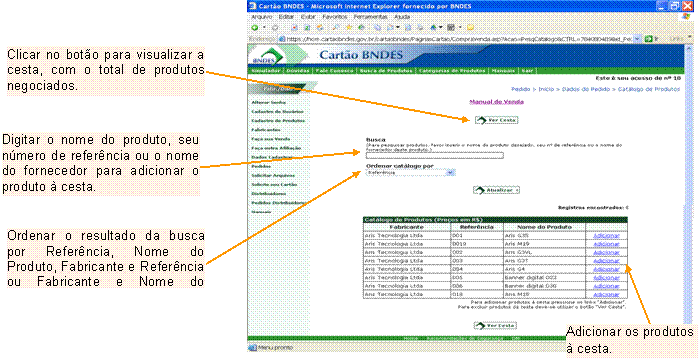Open the address bar history dropdown arrow
The height and width of the screenshot is (361, 700).
click(x=638, y=39)
